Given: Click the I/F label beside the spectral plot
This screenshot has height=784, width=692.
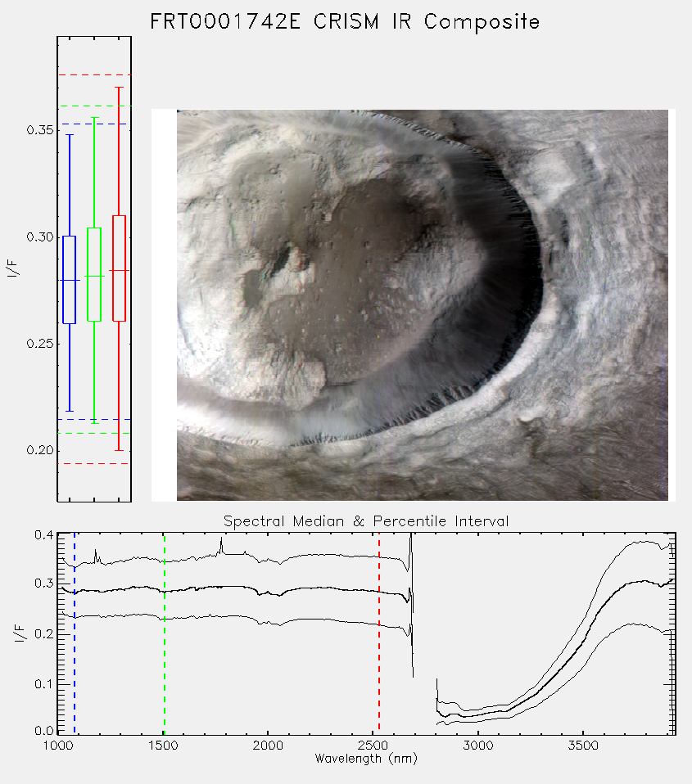Looking at the screenshot, I should [20, 633].
